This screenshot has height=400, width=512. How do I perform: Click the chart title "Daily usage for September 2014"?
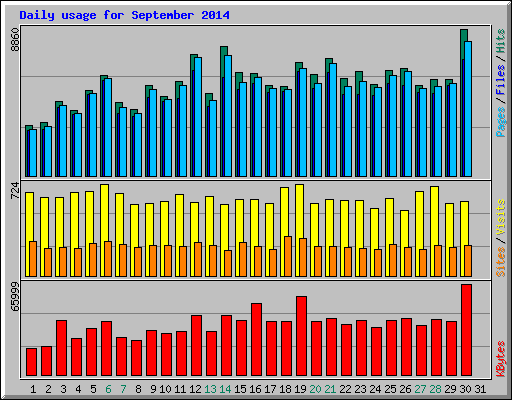(x=124, y=15)
